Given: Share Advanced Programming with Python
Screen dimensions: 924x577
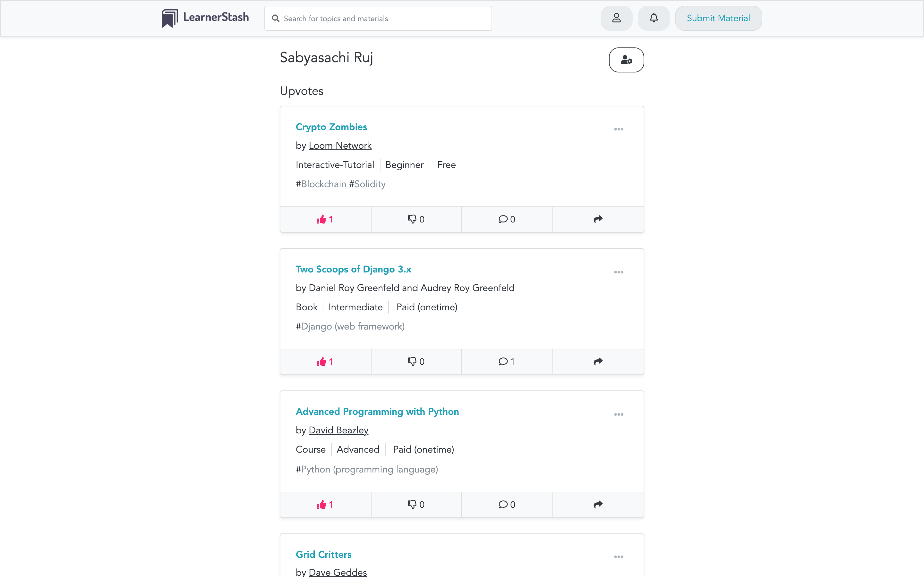Looking at the screenshot, I should [x=598, y=505].
